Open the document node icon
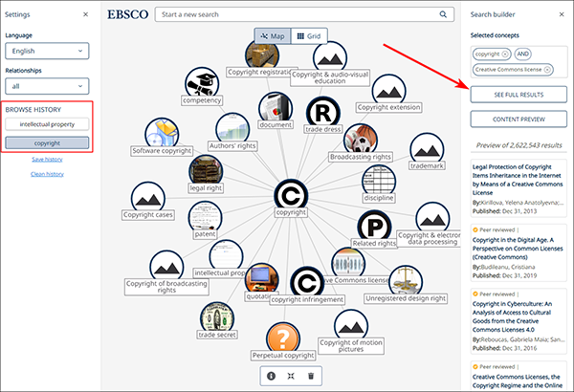The height and width of the screenshot is (392, 574). coord(276,109)
